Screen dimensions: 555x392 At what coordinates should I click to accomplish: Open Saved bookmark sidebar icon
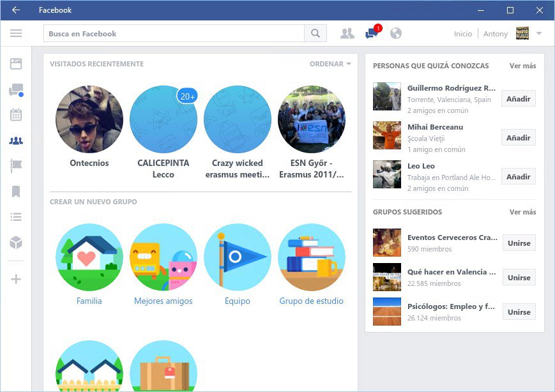[x=16, y=192]
